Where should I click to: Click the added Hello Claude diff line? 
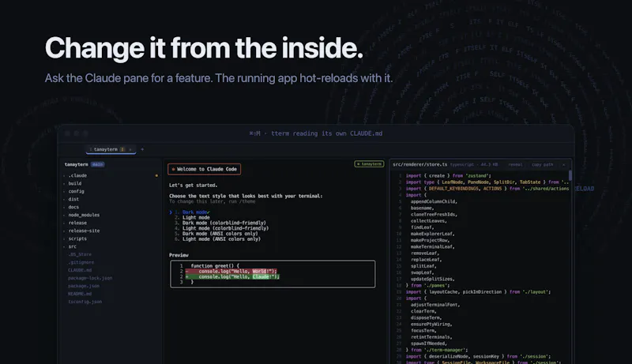[232, 276]
